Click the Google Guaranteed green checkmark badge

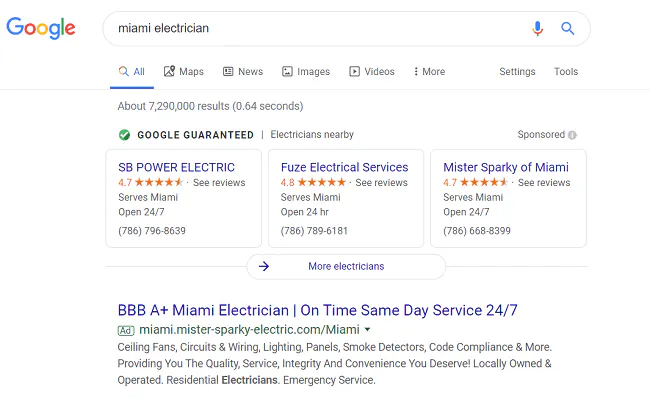tap(124, 135)
